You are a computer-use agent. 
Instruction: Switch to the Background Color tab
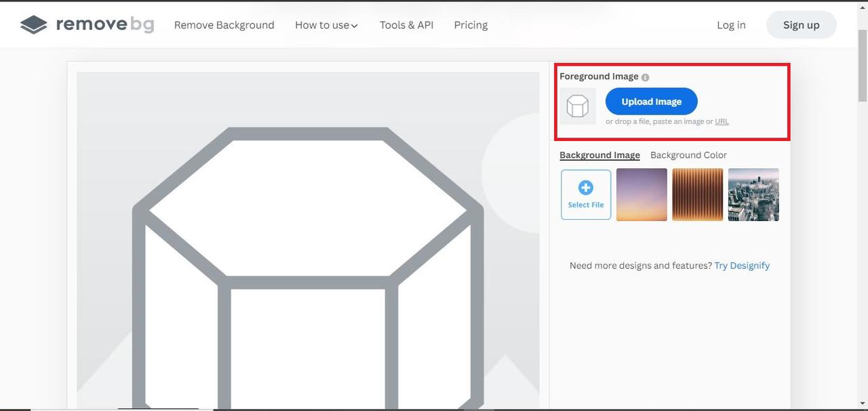click(688, 155)
